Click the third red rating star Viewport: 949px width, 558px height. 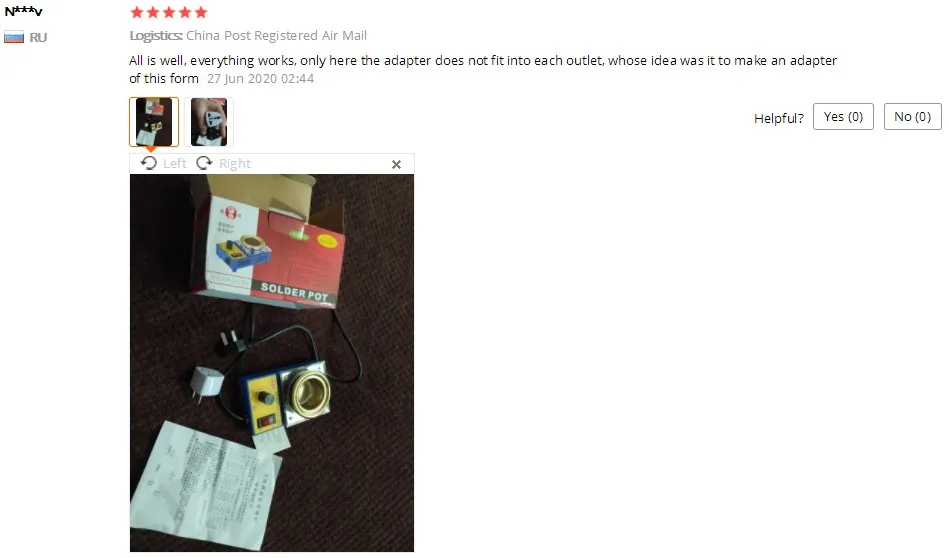point(169,12)
